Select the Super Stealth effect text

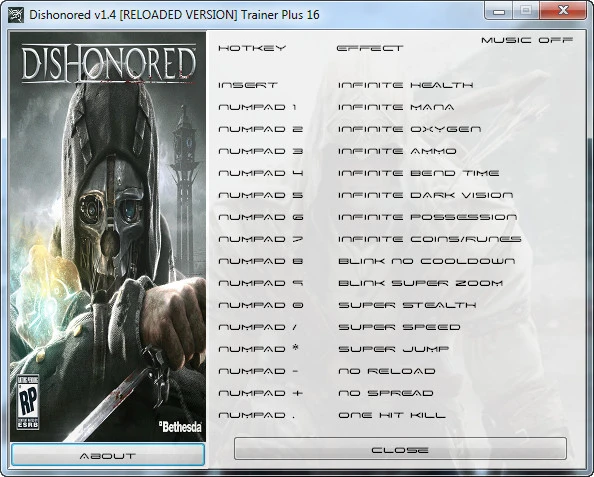tap(407, 305)
